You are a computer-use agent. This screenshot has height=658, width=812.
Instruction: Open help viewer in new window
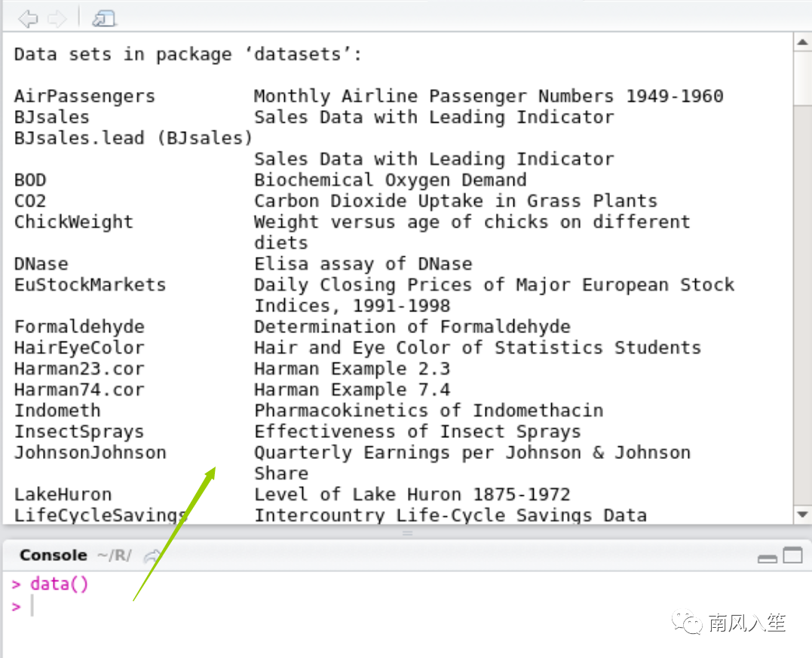pos(103,19)
